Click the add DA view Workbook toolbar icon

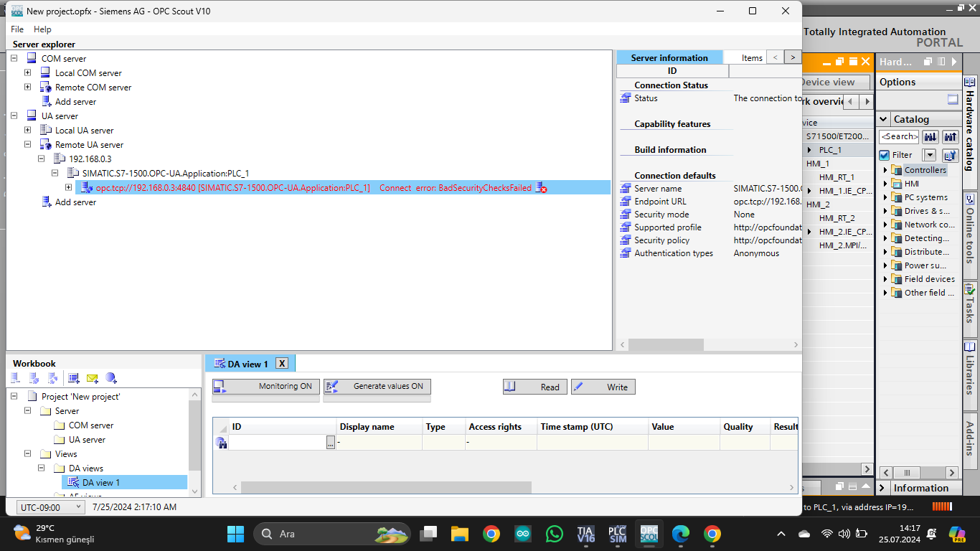pyautogui.click(x=73, y=378)
